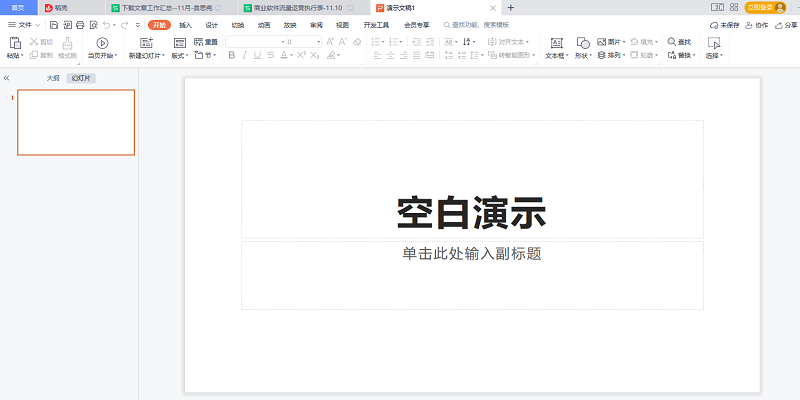Select slide 1 thumbnail in panel
This screenshot has width=800, height=400.
(x=76, y=122)
